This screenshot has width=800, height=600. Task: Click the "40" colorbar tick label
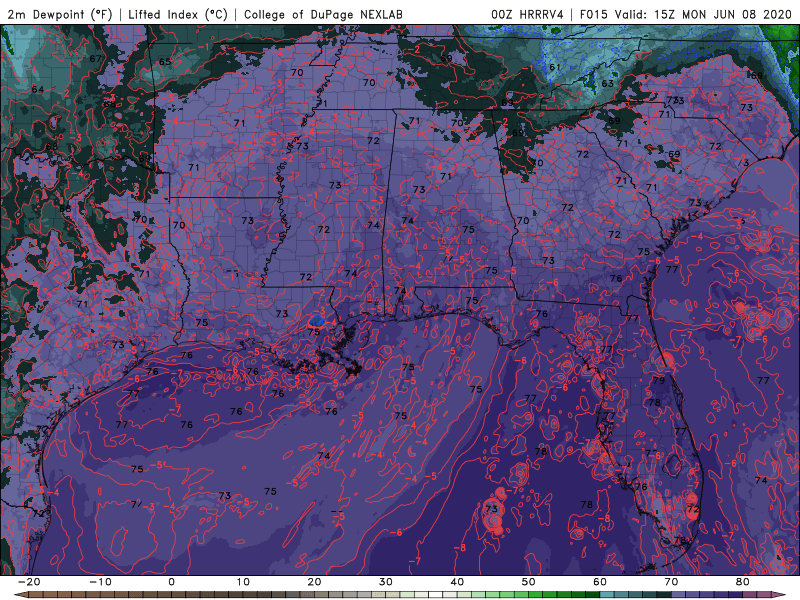[457, 582]
